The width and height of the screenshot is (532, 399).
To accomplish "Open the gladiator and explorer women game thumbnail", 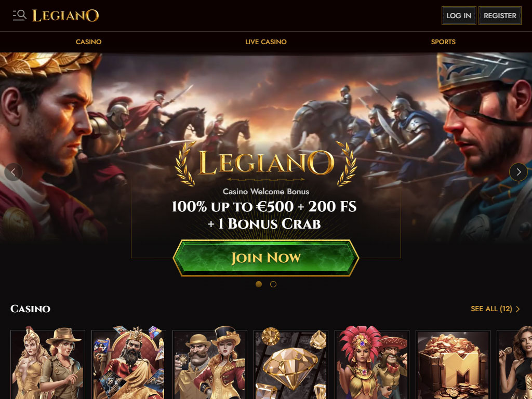I will point(48,363).
